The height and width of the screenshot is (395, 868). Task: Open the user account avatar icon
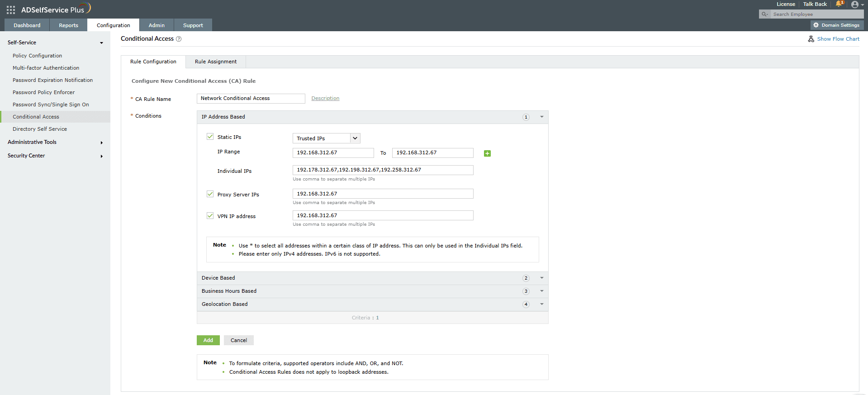coord(854,5)
